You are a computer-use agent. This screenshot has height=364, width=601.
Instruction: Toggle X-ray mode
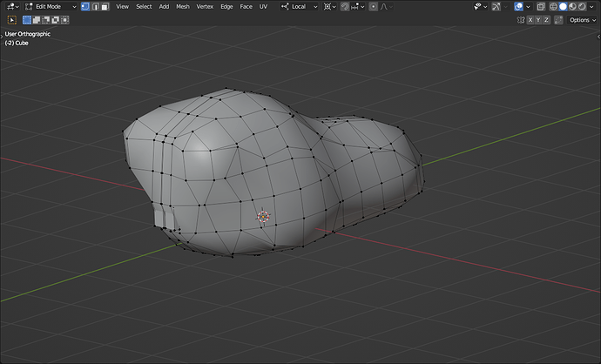pos(540,6)
